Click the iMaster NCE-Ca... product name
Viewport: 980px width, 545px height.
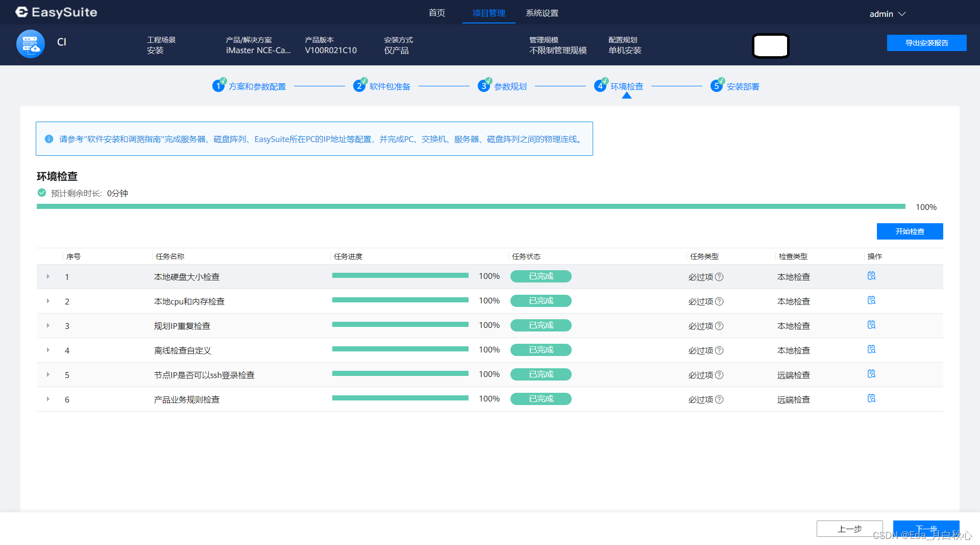coord(258,50)
